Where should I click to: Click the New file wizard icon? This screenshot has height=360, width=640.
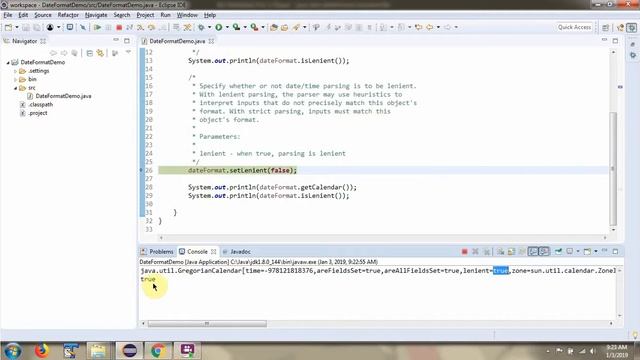(8, 27)
